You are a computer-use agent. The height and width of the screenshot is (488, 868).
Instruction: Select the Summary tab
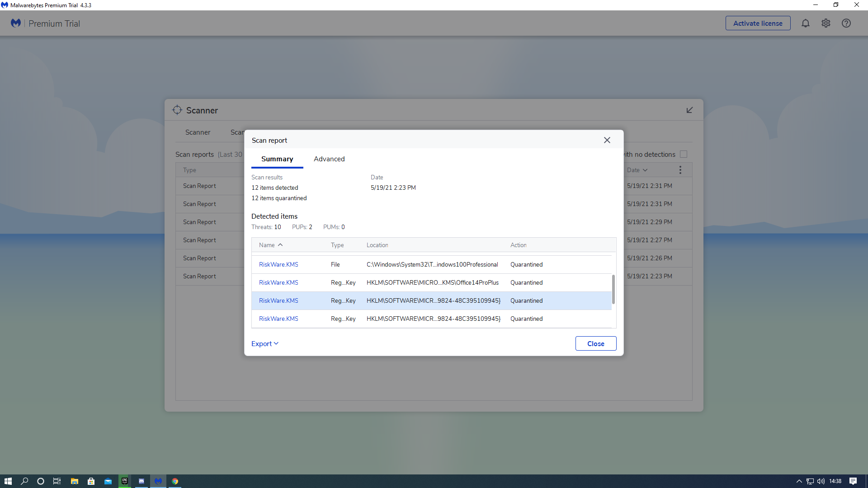277,159
